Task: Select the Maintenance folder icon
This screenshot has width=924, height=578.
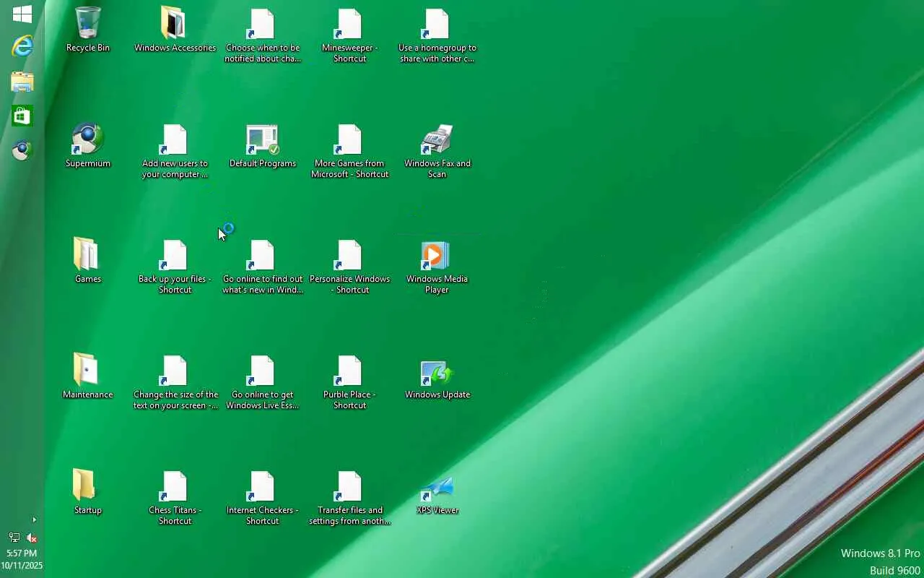Action: pos(88,376)
